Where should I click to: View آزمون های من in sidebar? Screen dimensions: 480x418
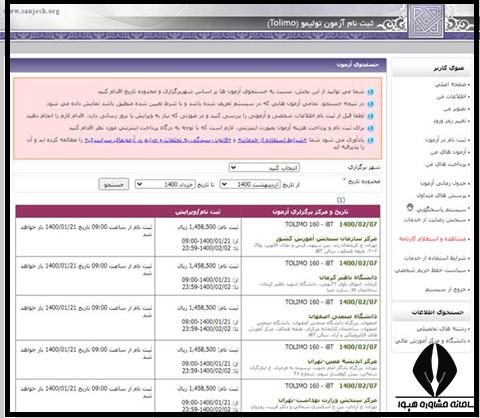pyautogui.click(x=448, y=152)
